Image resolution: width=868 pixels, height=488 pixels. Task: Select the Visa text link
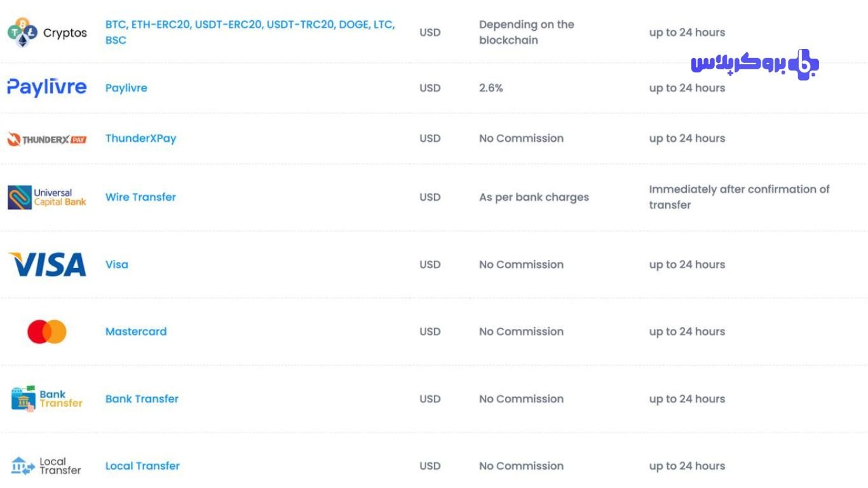click(117, 264)
